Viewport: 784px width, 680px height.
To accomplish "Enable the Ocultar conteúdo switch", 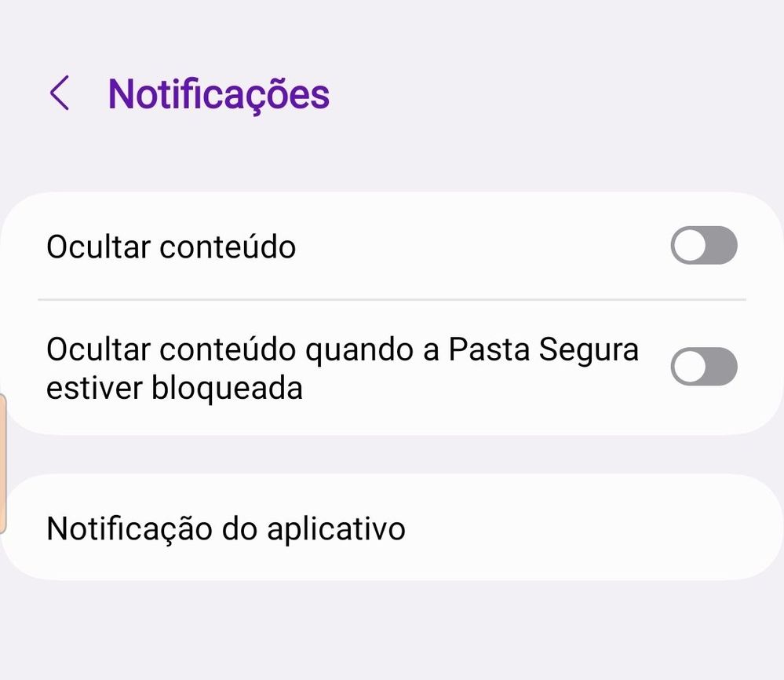I will 703,245.
